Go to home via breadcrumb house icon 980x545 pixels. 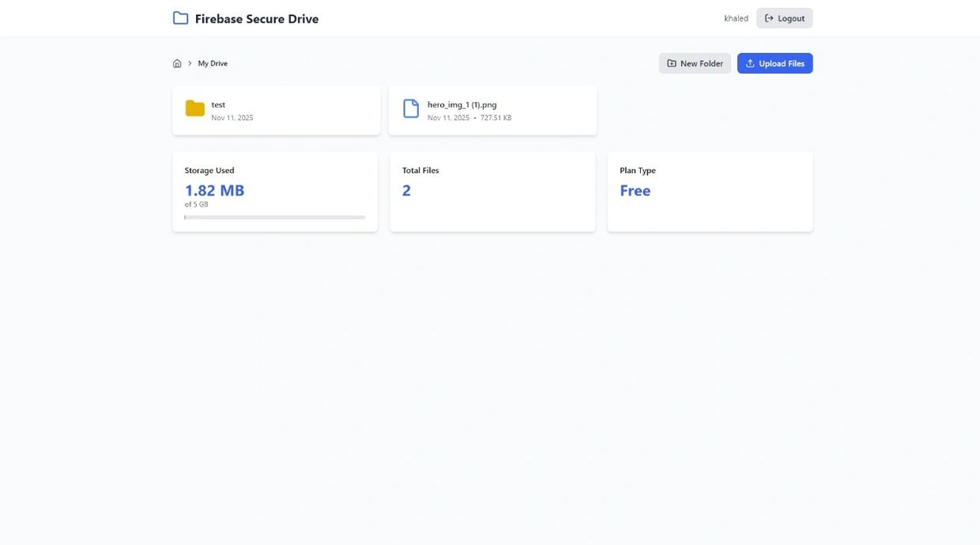[x=177, y=63]
